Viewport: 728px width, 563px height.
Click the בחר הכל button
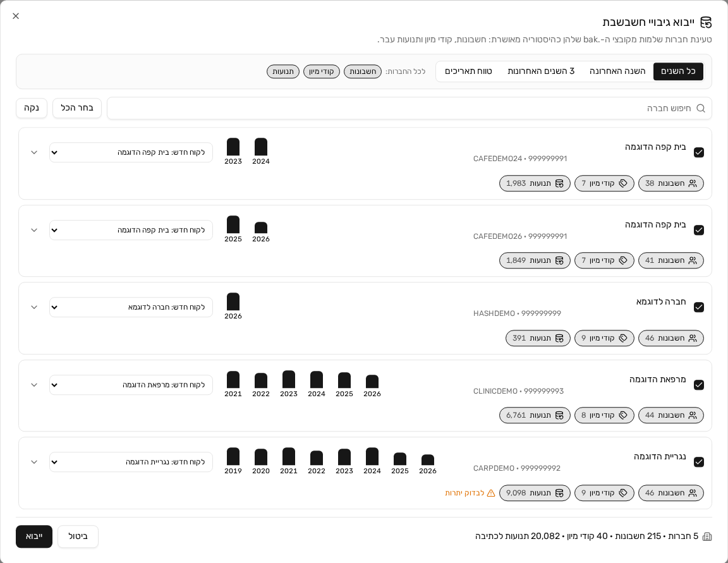[x=77, y=108]
